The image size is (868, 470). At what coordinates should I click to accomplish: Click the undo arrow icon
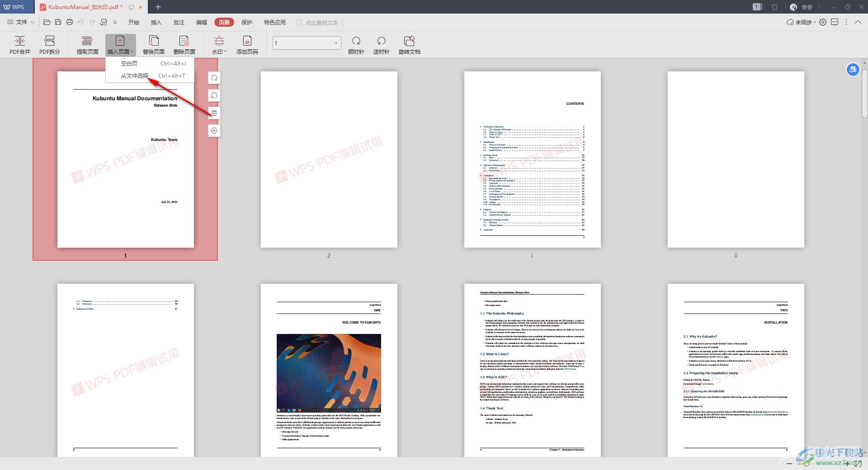tap(81, 22)
